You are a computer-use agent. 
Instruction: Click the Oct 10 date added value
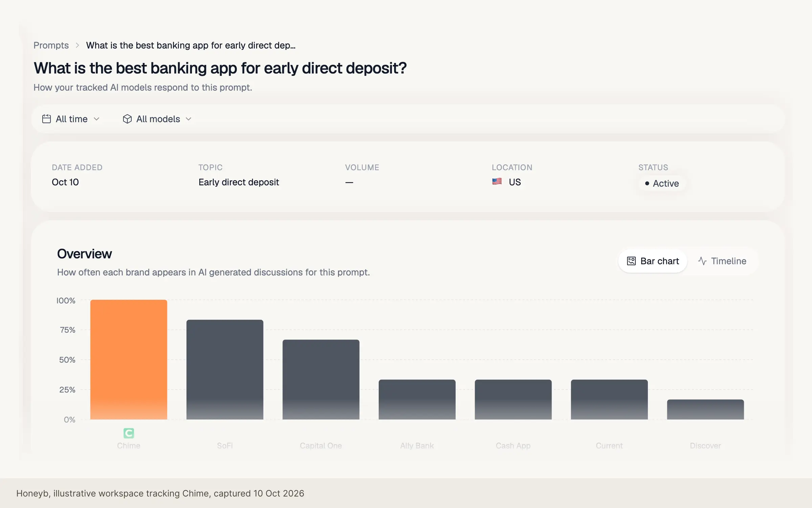tap(65, 182)
